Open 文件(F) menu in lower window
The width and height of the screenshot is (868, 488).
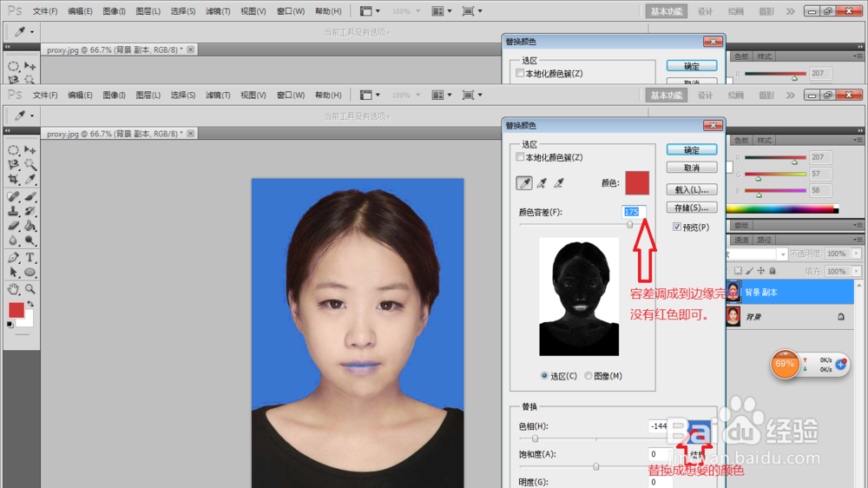tap(45, 96)
